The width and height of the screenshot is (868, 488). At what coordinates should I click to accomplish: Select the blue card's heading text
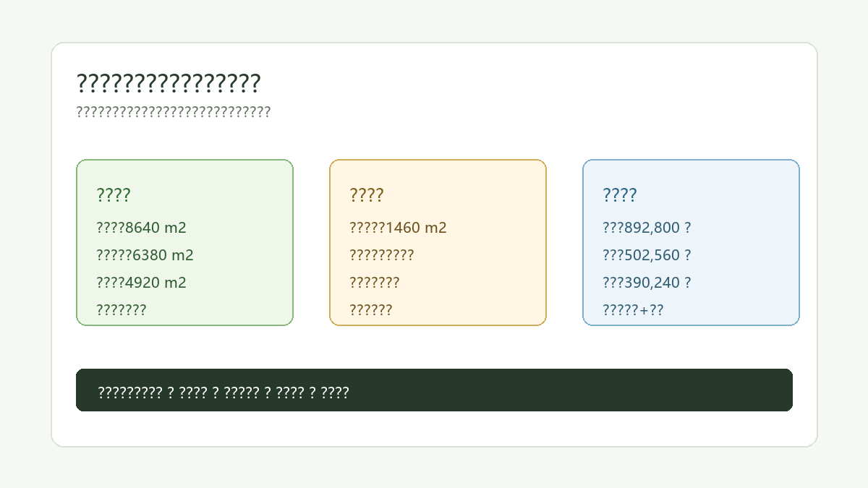[620, 195]
